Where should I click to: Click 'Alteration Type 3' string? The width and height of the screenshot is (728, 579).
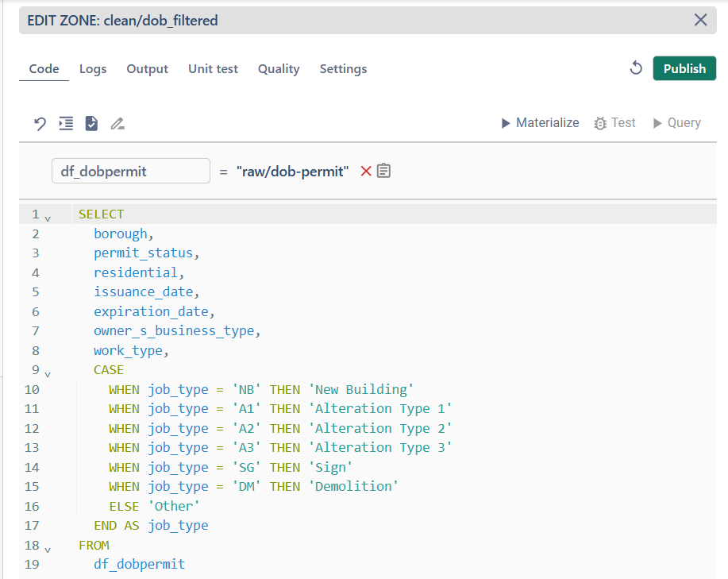(380, 448)
